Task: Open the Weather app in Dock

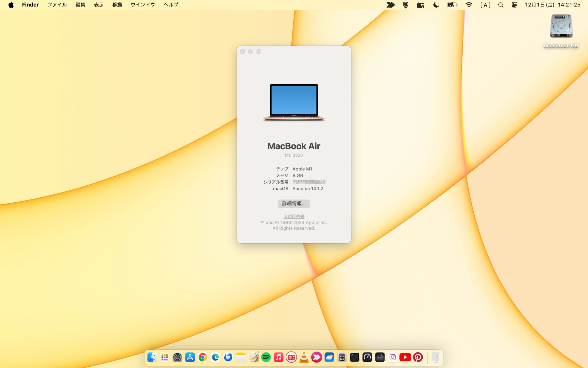Action: pos(329,357)
